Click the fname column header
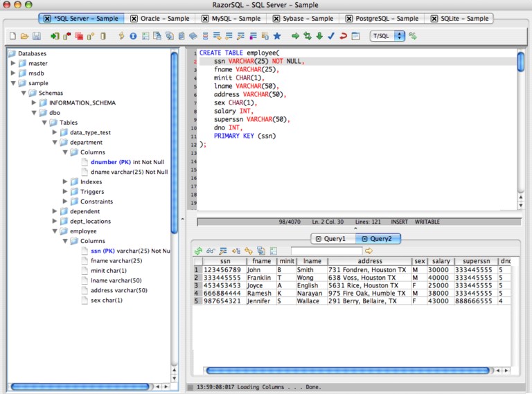The height and width of the screenshot is (394, 532). coord(261,261)
